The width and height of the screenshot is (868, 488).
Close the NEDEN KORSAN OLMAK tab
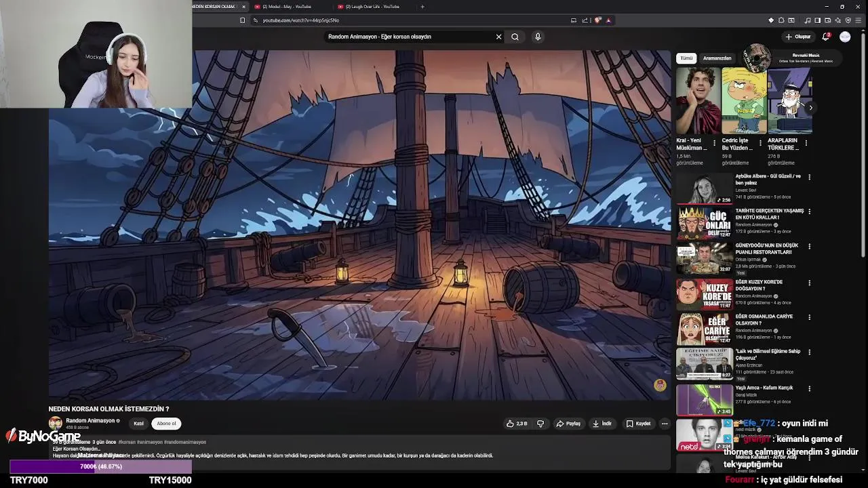tap(243, 7)
